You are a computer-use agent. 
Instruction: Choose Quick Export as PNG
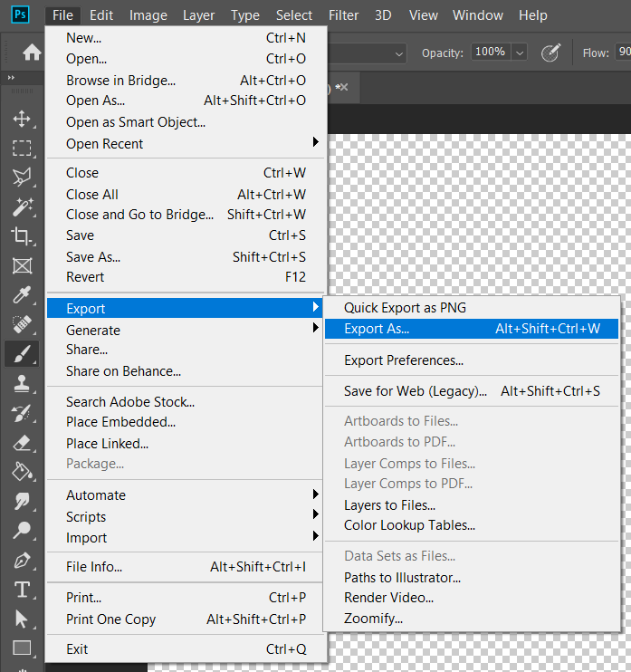click(472, 308)
